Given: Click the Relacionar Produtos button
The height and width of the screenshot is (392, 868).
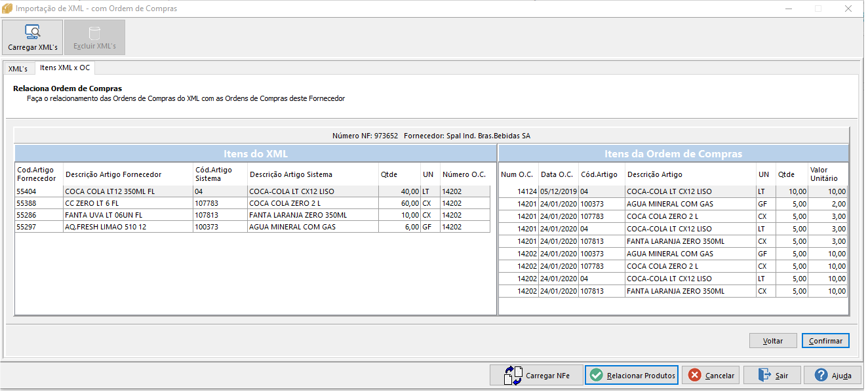Looking at the screenshot, I should [631, 376].
